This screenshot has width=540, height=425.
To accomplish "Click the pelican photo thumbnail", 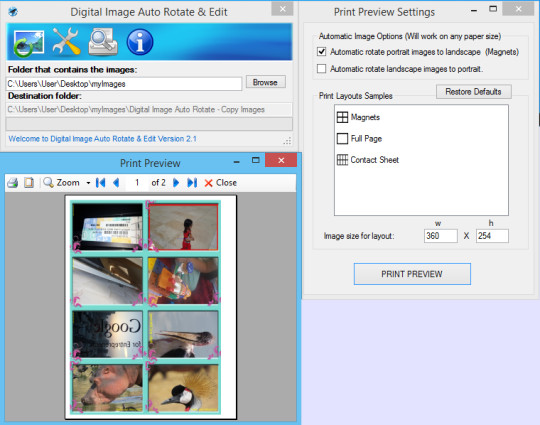I will point(184,334).
